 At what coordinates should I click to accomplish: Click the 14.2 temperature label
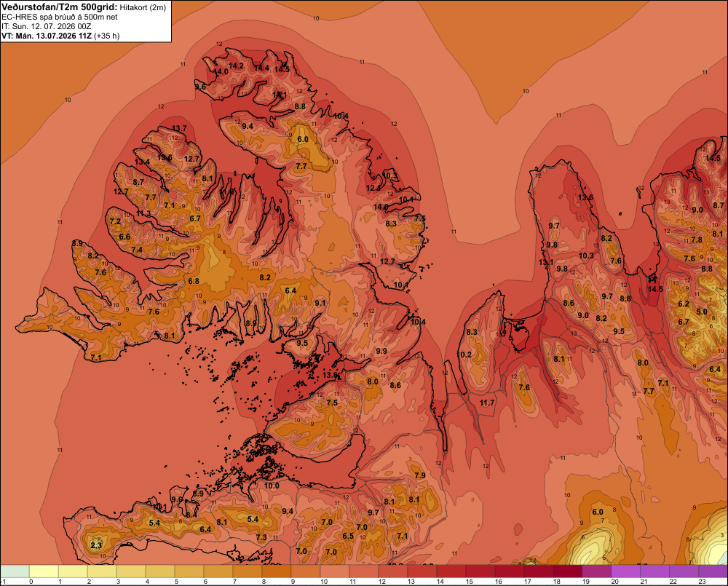coord(237,66)
